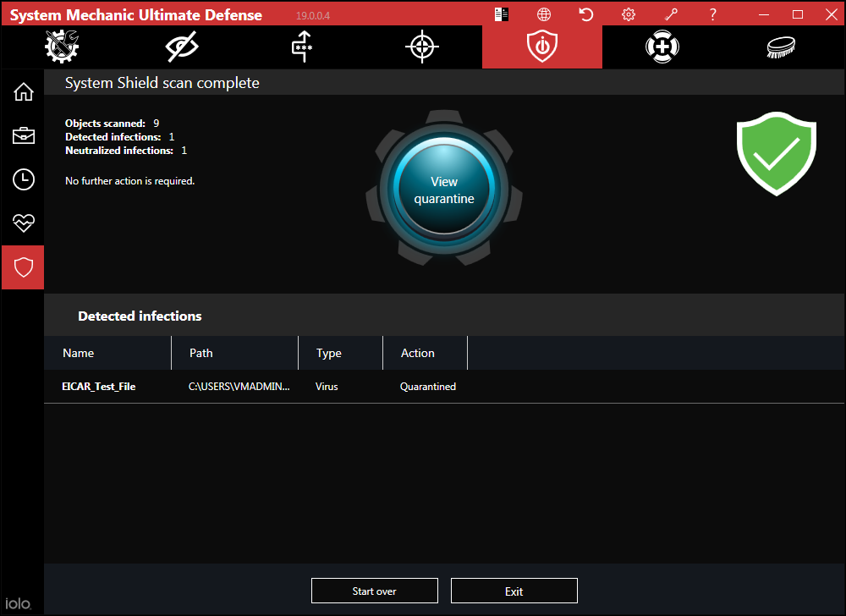Image resolution: width=846 pixels, height=616 pixels.
Task: Click the Start over button
Action: [375, 591]
